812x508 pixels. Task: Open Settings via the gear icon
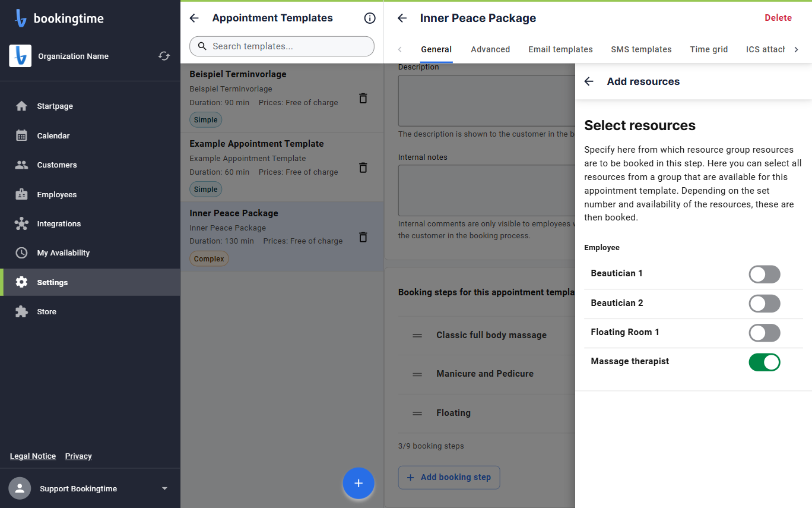(x=22, y=282)
